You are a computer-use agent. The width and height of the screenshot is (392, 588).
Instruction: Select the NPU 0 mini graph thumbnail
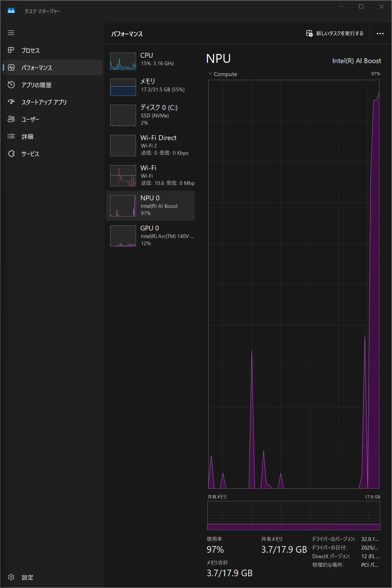pos(123,206)
